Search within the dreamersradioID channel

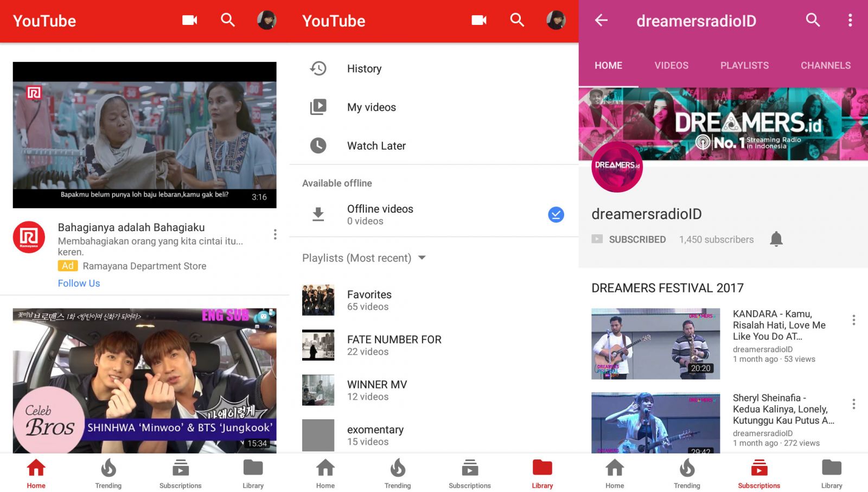click(813, 20)
